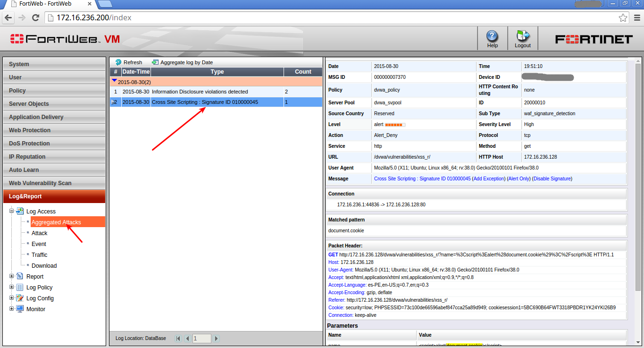
Task: Go to next log page arrow
Action: (216, 339)
